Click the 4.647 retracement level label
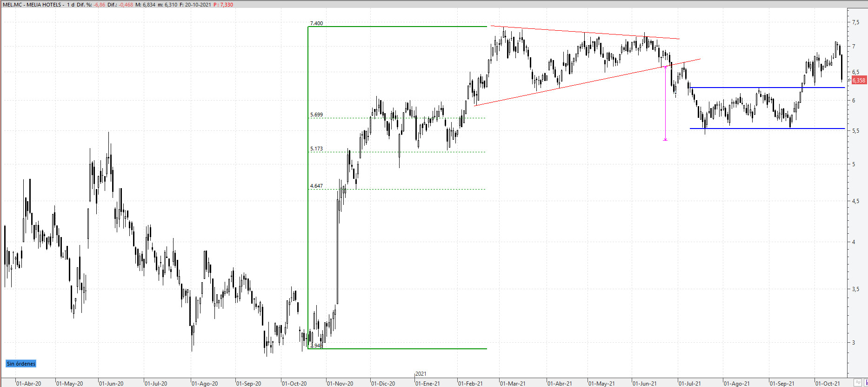Screen dimensions: 868x387 point(316,186)
